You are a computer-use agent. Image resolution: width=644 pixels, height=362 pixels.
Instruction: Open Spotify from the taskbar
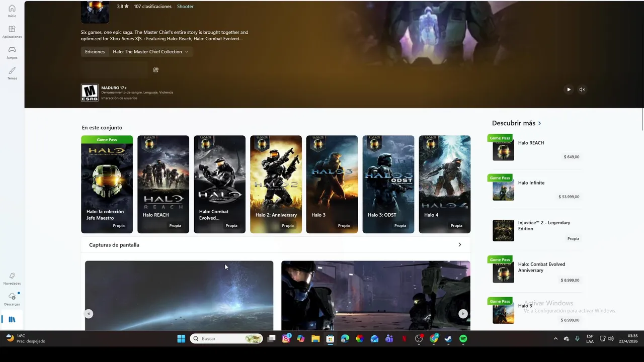[x=463, y=339]
